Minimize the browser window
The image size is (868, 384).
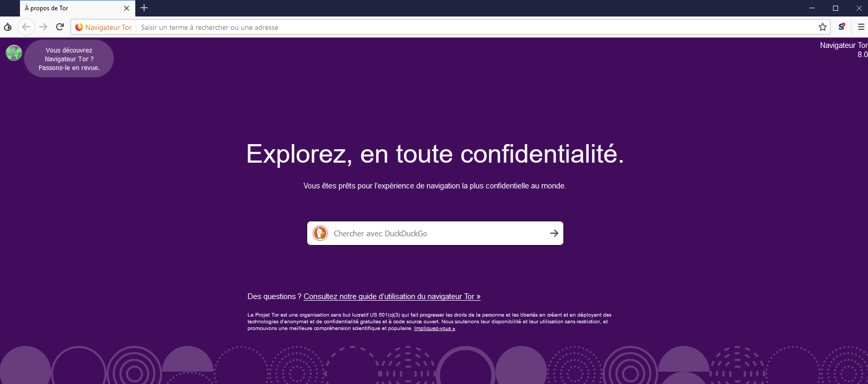pyautogui.click(x=812, y=8)
